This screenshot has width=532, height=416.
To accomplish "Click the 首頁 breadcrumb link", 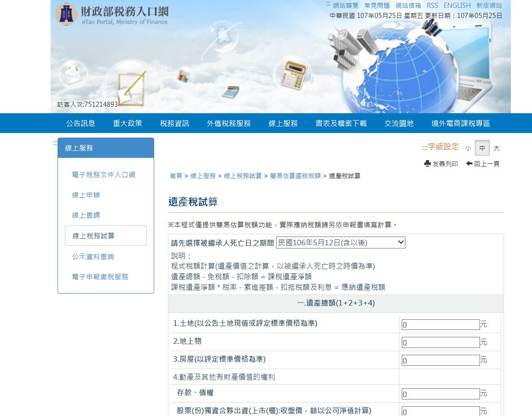I will pos(176,176).
